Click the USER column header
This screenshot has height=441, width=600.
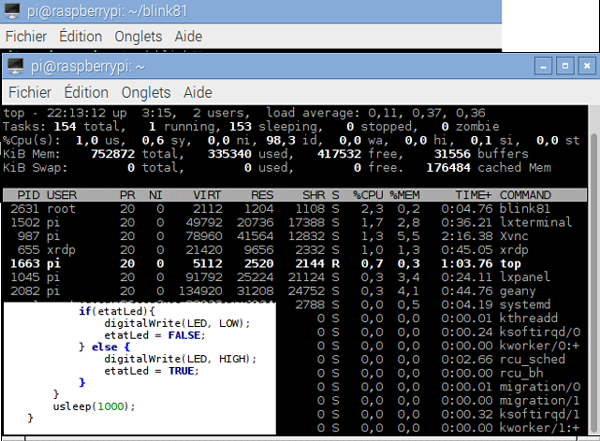[62, 195]
